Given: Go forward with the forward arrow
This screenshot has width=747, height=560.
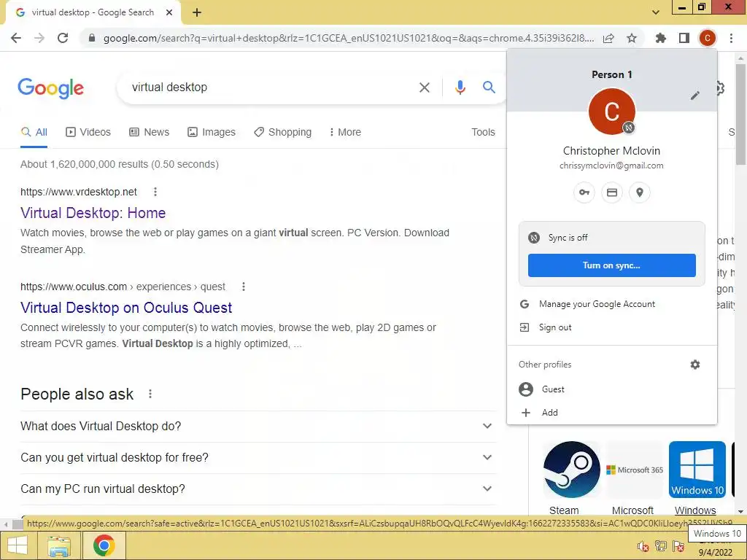Looking at the screenshot, I should point(39,38).
